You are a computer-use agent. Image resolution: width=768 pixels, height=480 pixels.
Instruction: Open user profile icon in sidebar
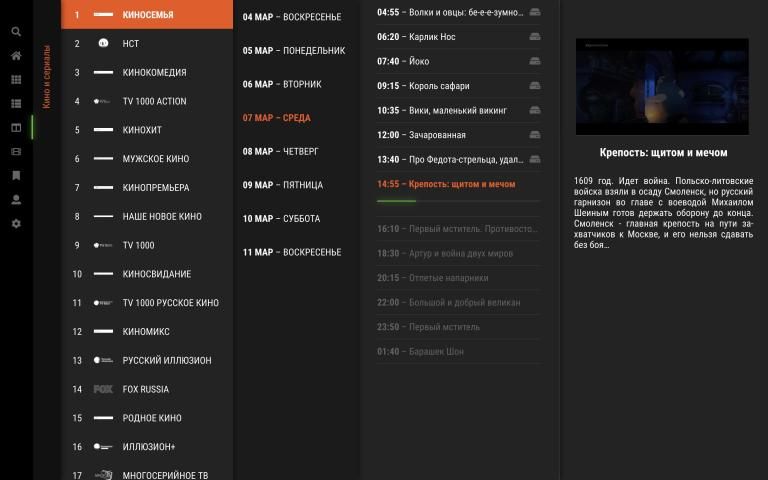pyautogui.click(x=15, y=200)
